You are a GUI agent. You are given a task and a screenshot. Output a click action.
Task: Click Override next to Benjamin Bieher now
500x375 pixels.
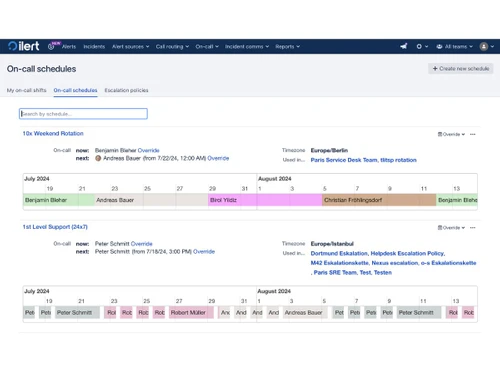pyautogui.click(x=148, y=150)
